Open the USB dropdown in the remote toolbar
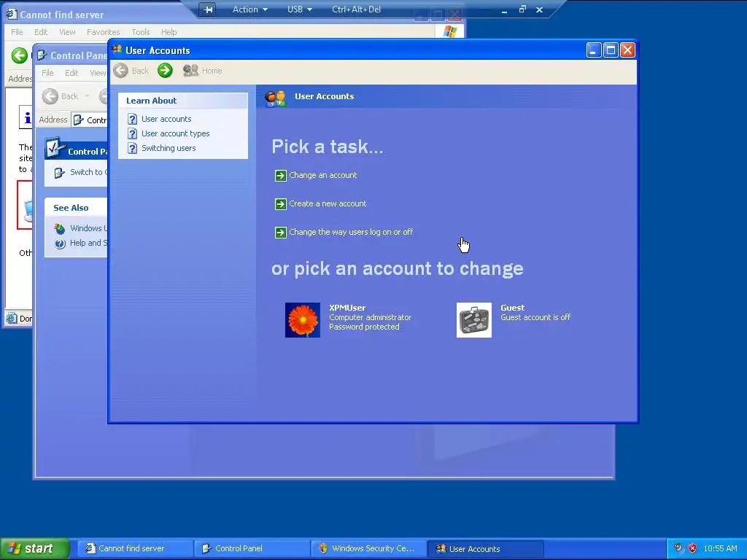The image size is (747, 560). pyautogui.click(x=300, y=9)
